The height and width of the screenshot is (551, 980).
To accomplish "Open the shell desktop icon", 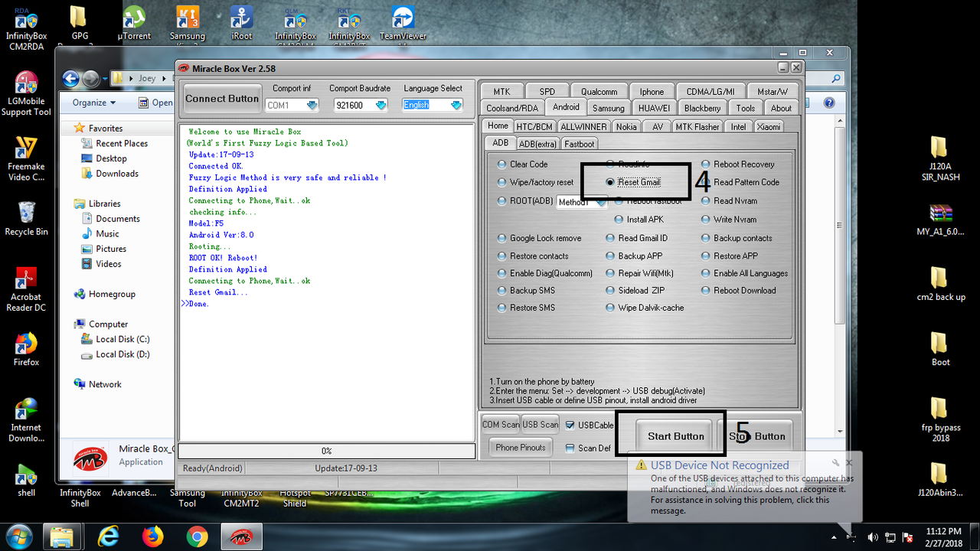I will pos(26,481).
